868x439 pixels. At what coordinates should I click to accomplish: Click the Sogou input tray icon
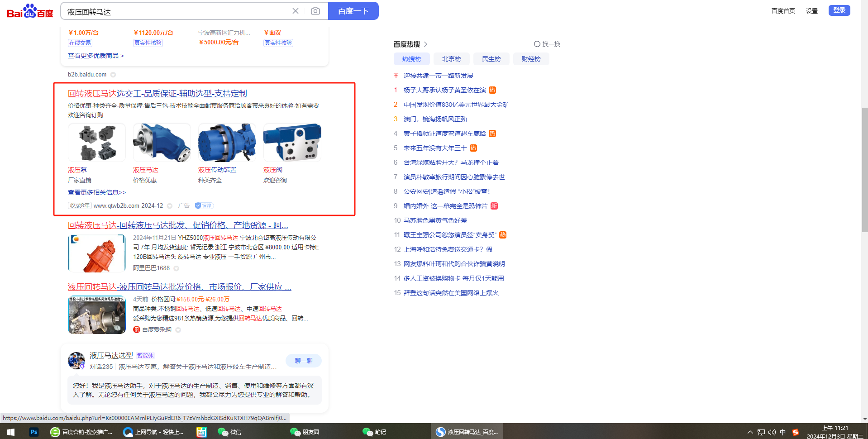[x=795, y=432]
